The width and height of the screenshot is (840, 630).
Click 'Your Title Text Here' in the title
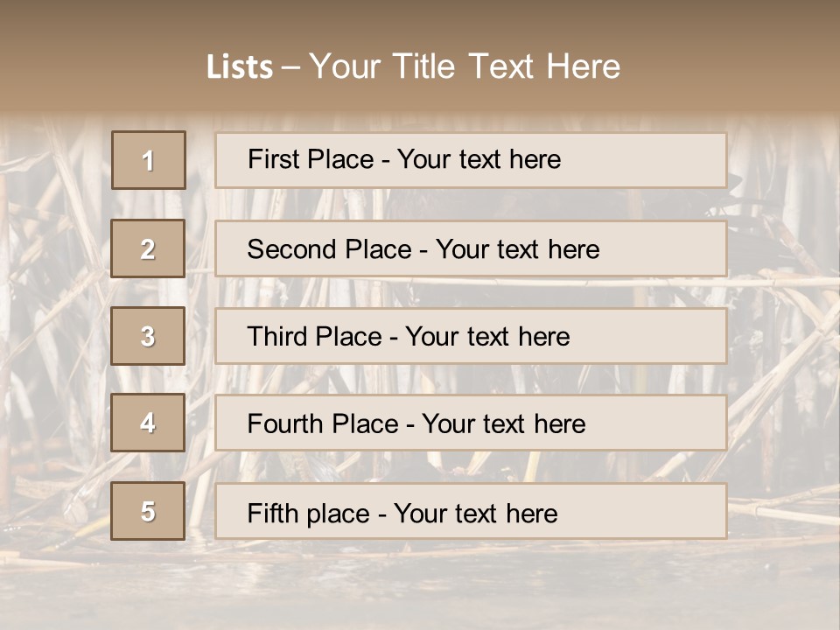tap(465, 66)
